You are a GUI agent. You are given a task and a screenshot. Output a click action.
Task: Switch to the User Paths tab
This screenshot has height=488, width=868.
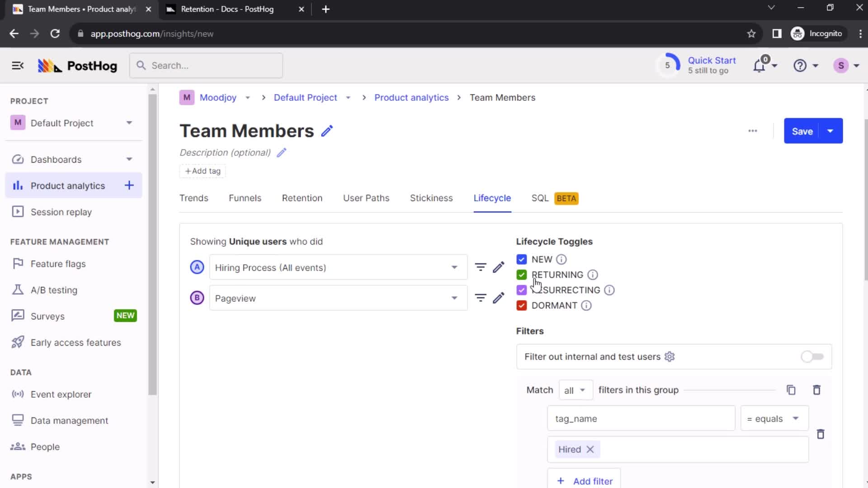click(x=366, y=198)
